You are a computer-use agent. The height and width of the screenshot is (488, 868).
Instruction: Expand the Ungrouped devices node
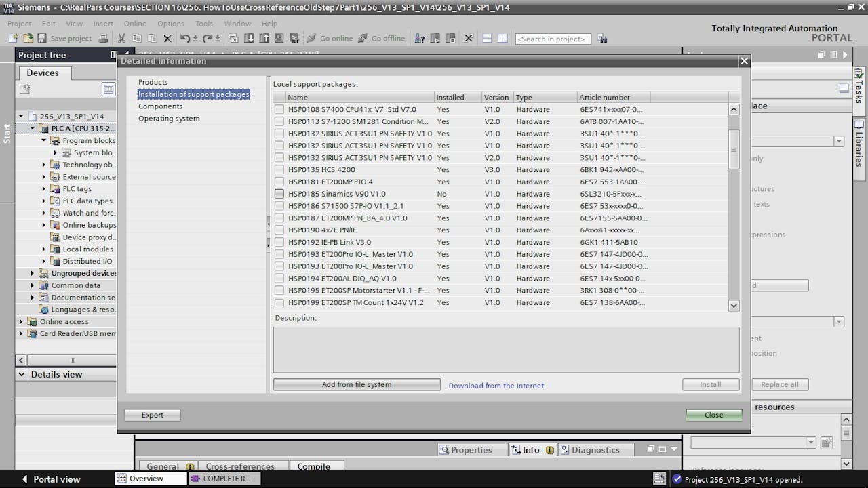31,273
